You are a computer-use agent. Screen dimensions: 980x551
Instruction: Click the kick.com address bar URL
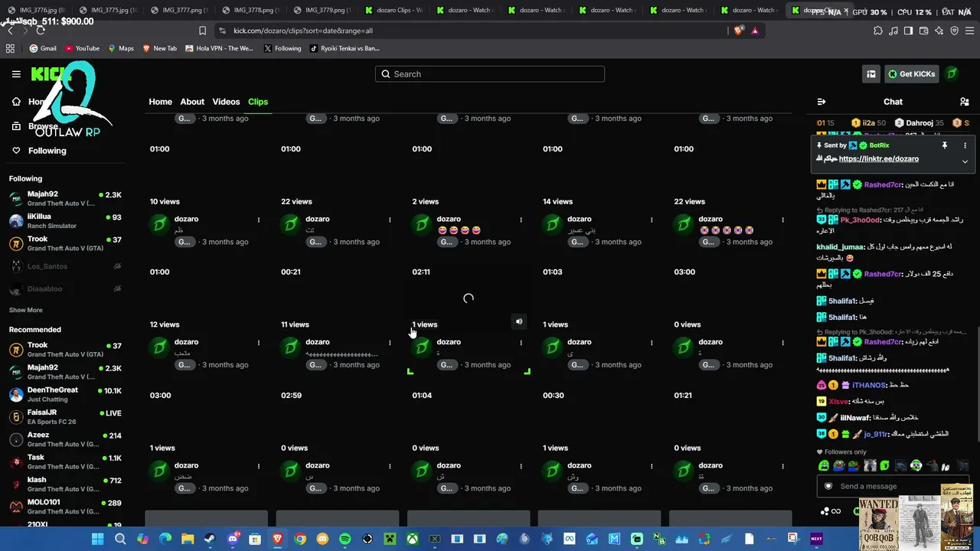[303, 31]
